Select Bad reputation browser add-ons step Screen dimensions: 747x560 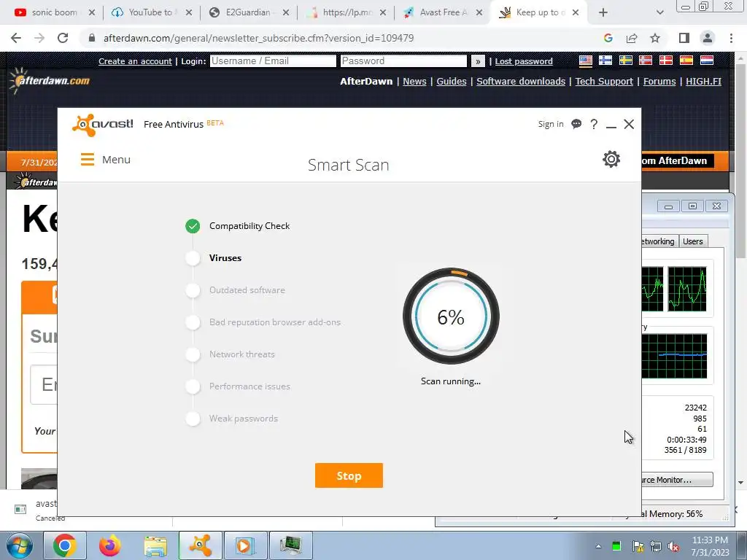275,322
